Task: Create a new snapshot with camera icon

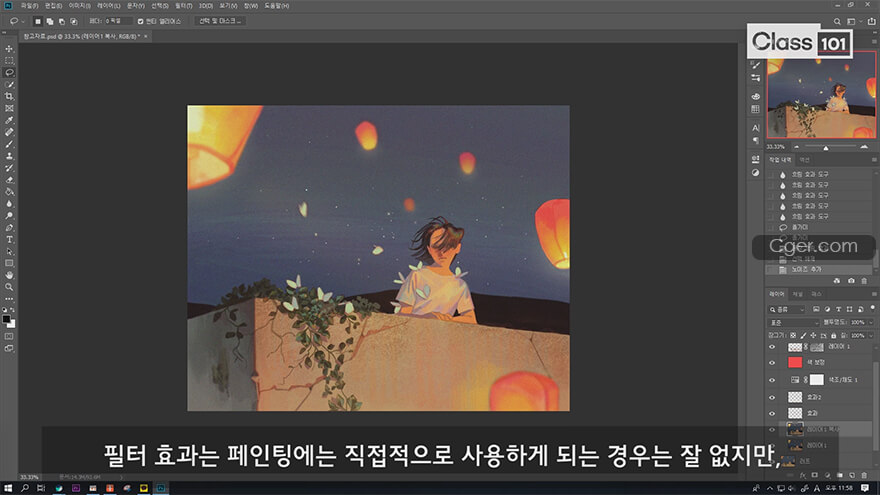Action: (851, 281)
